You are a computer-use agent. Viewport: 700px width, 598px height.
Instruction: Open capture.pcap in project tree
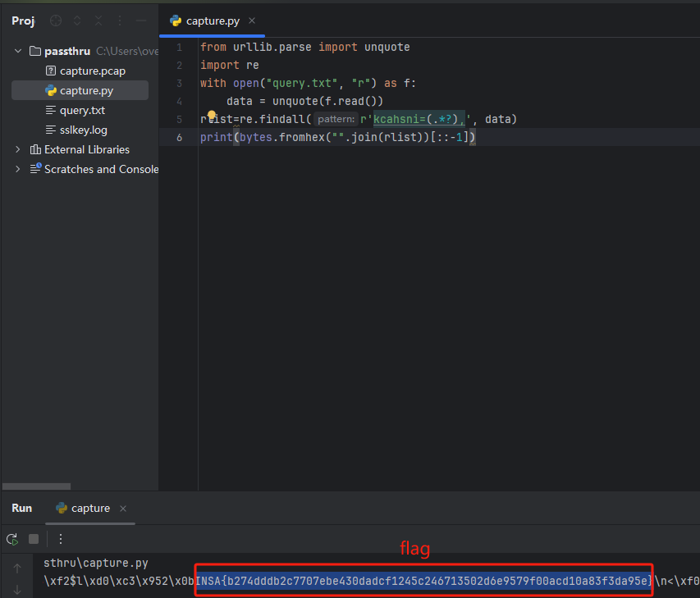click(92, 71)
